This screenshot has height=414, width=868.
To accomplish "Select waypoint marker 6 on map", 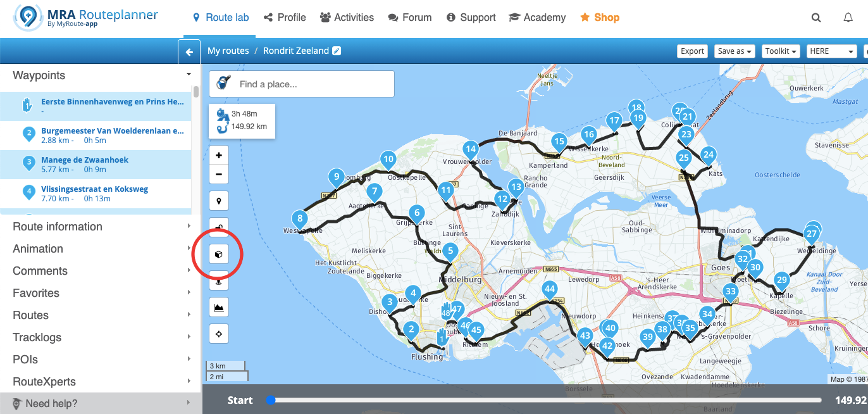I will click(x=416, y=215).
